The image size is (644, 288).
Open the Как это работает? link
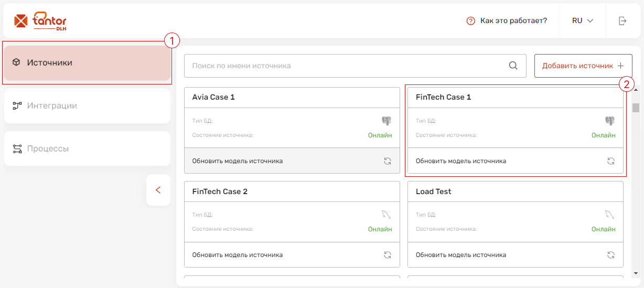[513, 21]
